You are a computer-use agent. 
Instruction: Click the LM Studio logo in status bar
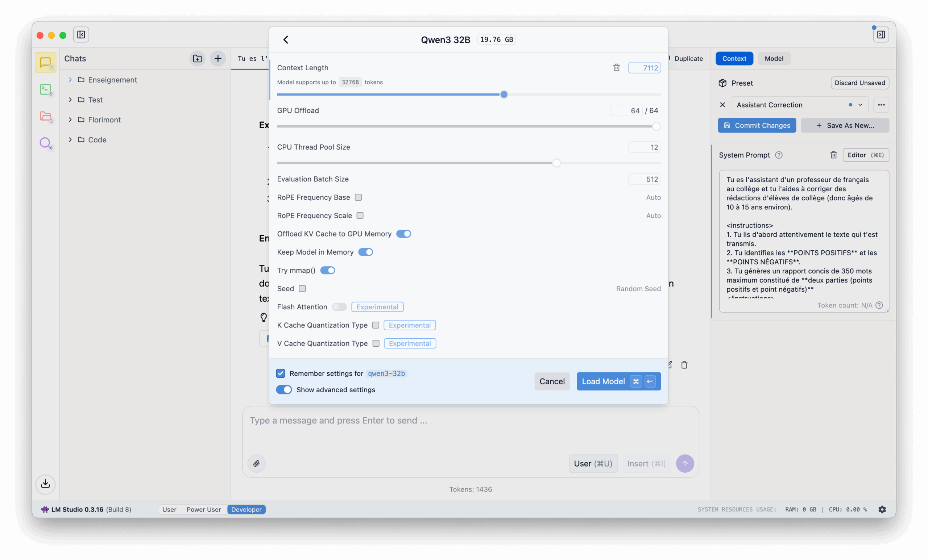[x=45, y=509]
